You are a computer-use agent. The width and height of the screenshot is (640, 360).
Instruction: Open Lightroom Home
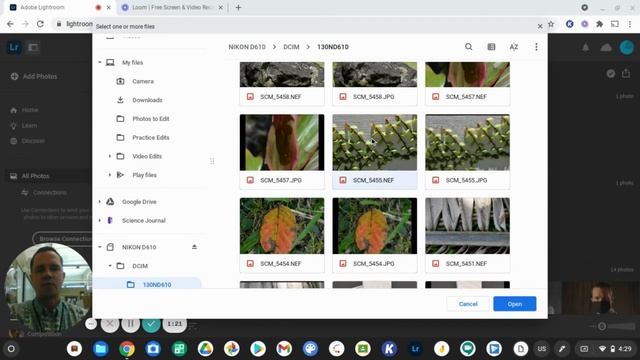pyautogui.click(x=24, y=110)
